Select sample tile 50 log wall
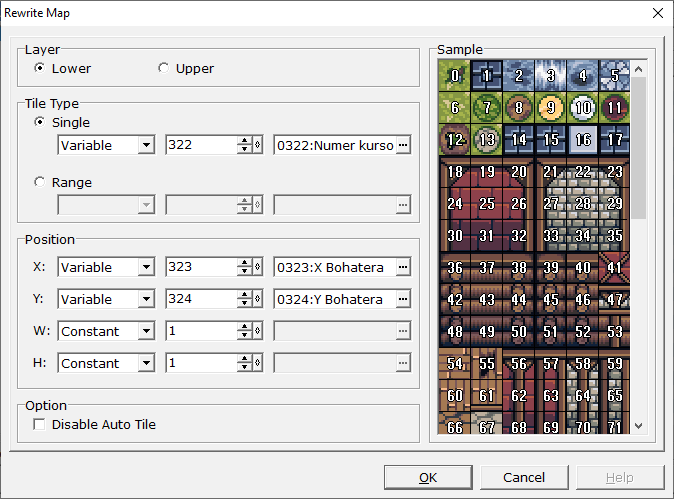This screenshot has width=674, height=499. pos(518,332)
